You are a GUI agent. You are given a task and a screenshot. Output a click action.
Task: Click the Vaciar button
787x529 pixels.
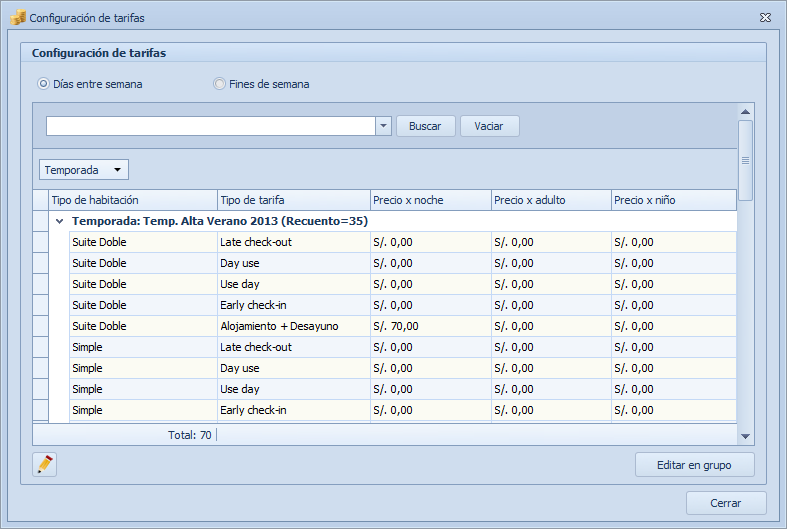pos(489,126)
